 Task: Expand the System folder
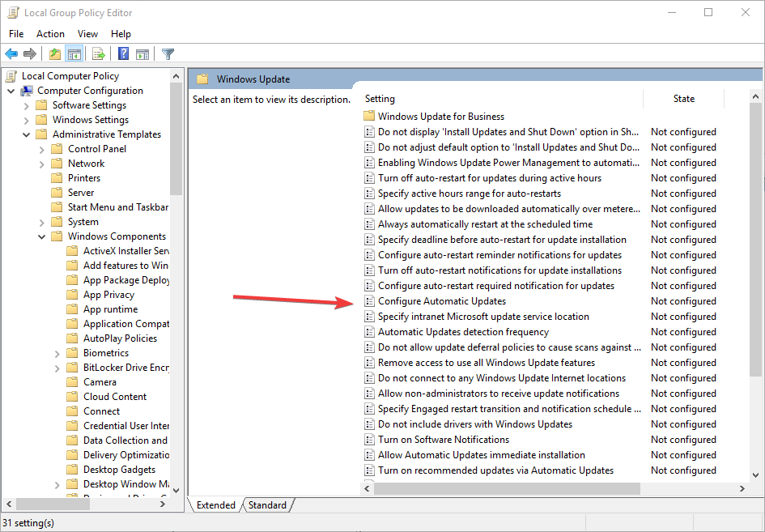[x=42, y=222]
